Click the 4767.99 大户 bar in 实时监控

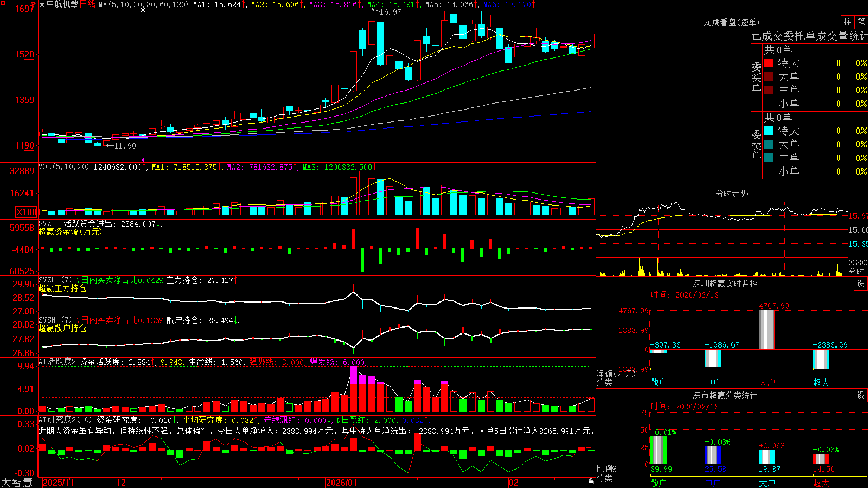(x=767, y=330)
